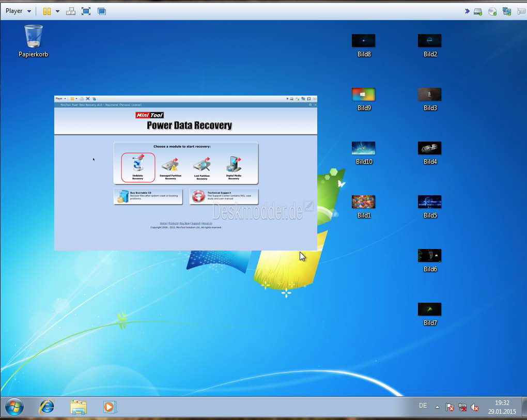Image resolution: width=527 pixels, height=420 pixels.
Task: Click the full screen icon in the inner player toolbar
Action: 88,99
